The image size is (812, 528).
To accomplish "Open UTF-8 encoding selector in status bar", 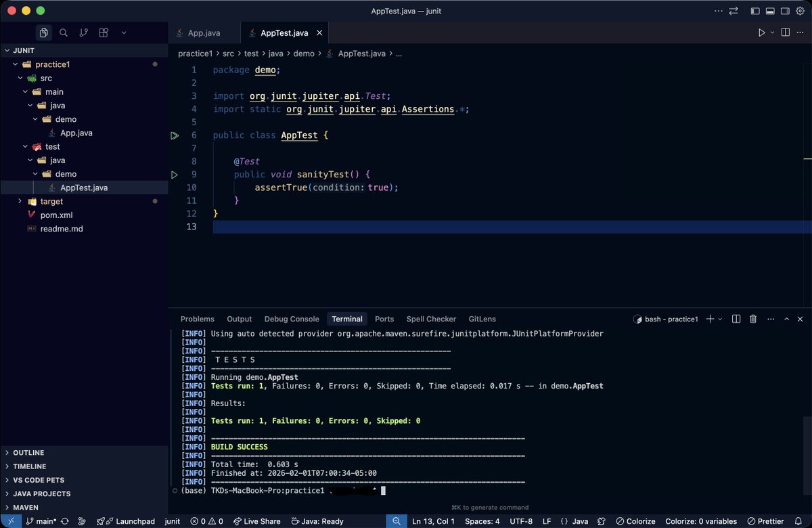I will 520,521.
